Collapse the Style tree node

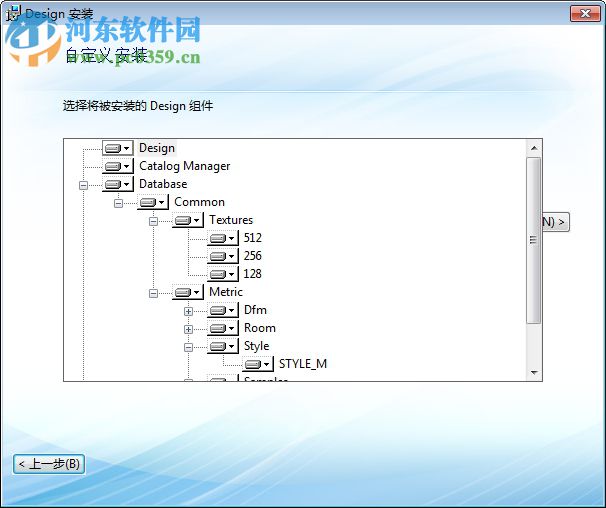pos(188,347)
